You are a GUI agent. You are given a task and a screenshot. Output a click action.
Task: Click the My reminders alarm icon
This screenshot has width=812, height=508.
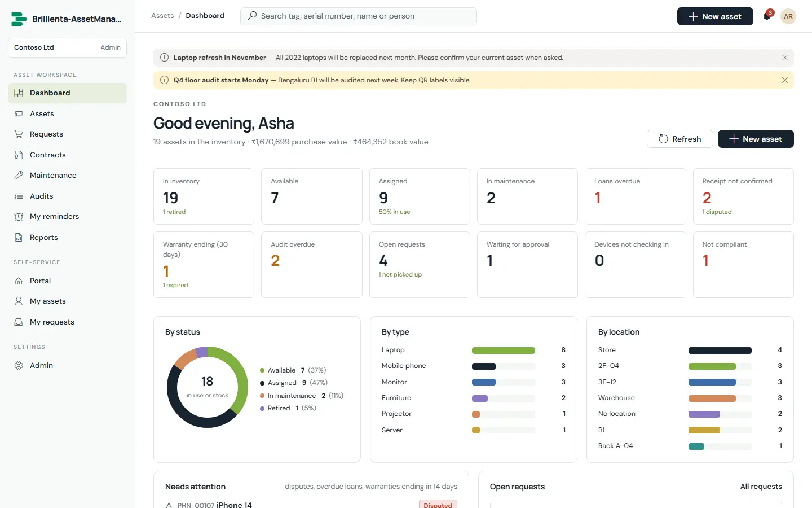click(x=19, y=217)
